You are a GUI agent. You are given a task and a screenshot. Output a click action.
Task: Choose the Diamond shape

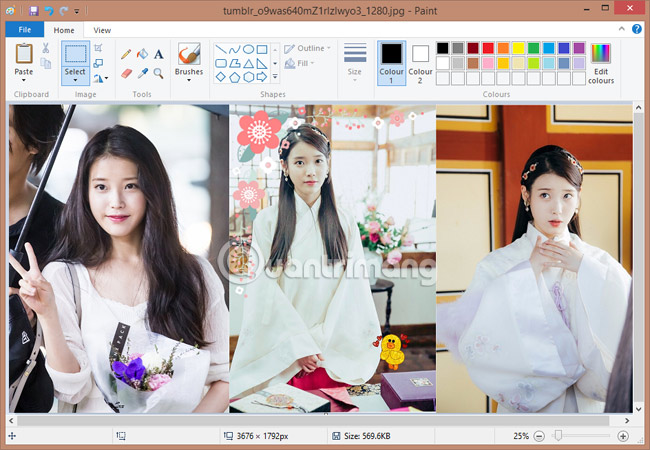click(x=221, y=77)
